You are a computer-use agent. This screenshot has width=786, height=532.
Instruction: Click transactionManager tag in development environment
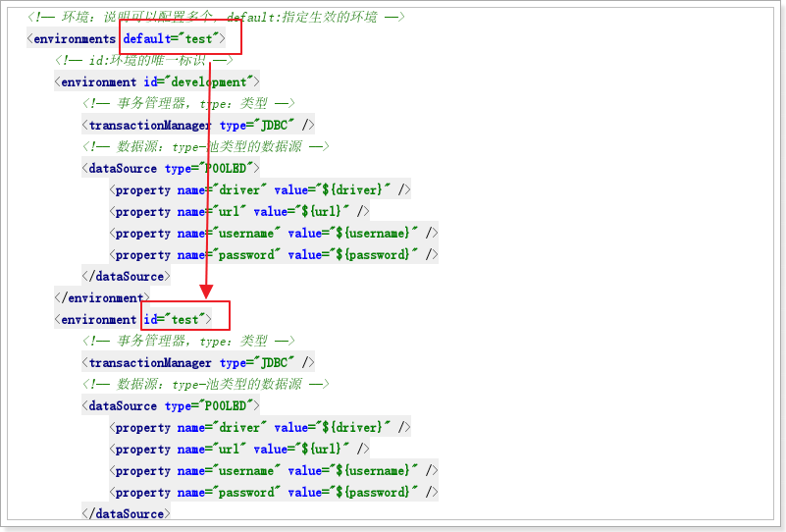coord(150,126)
